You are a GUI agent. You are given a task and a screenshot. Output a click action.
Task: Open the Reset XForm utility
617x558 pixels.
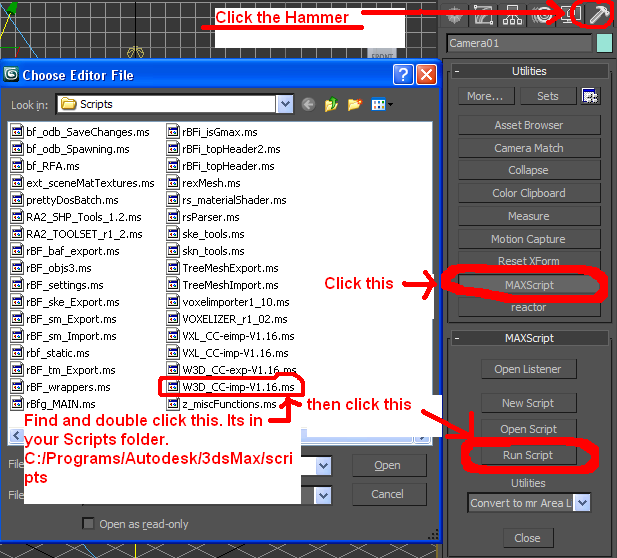click(x=529, y=261)
